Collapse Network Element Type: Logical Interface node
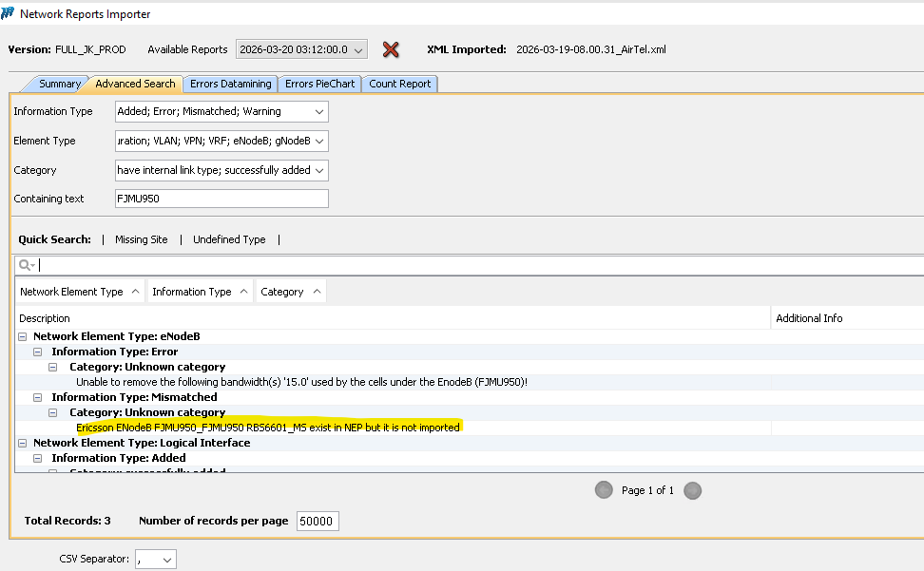This screenshot has height=571, width=924. [21, 443]
